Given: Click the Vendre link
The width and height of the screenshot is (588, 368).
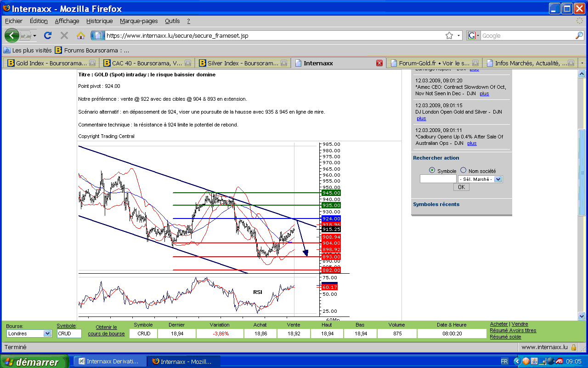Looking at the screenshot, I should tap(520, 324).
